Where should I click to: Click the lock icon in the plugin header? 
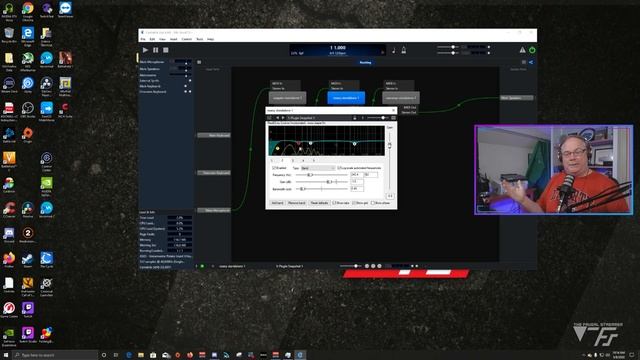coord(355,118)
